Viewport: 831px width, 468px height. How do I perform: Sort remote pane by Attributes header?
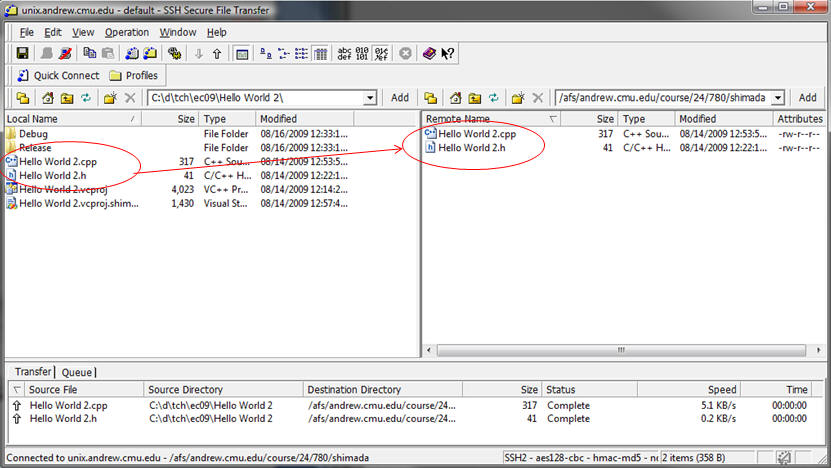coord(799,119)
